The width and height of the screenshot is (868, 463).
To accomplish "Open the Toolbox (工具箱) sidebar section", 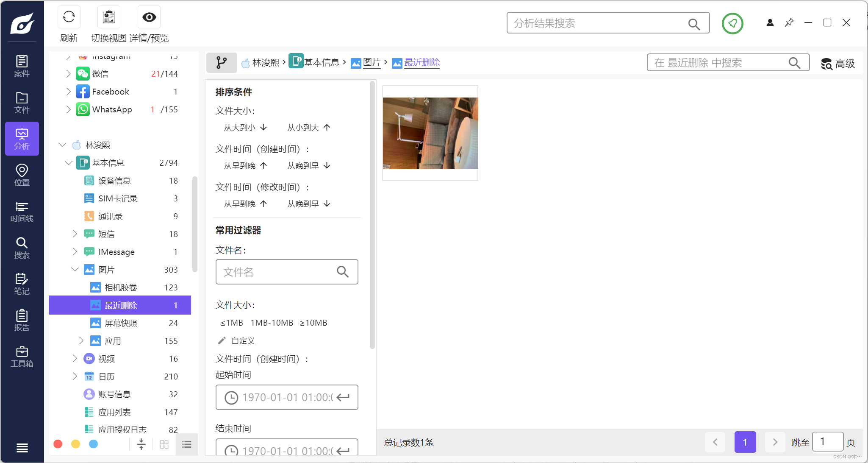I will pos(22,357).
